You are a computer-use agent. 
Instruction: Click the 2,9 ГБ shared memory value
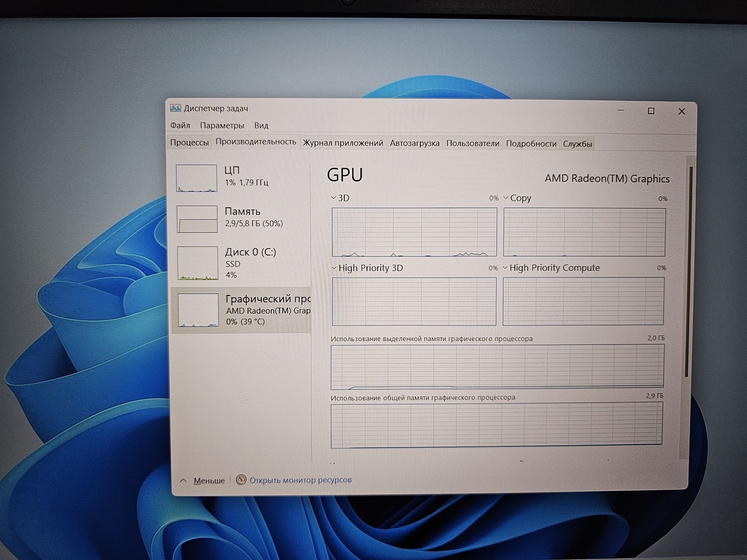click(x=655, y=396)
